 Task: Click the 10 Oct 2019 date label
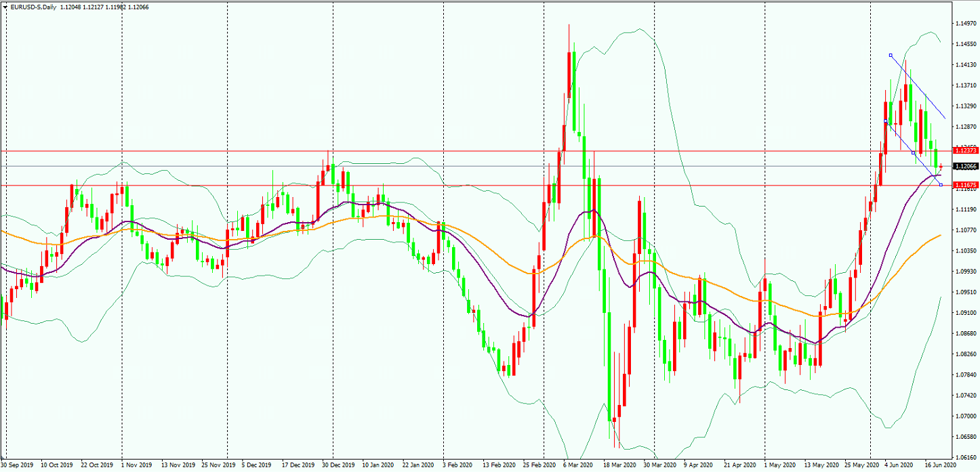tap(57, 466)
